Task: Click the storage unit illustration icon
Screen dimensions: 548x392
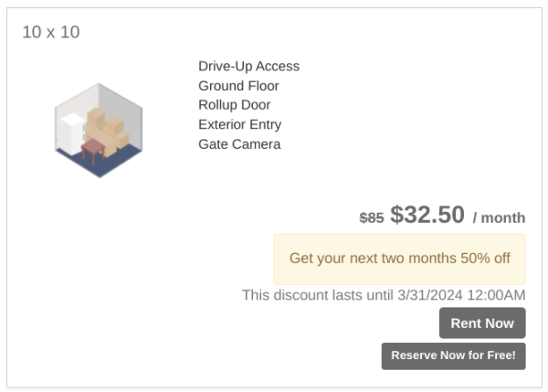Action: [99, 130]
